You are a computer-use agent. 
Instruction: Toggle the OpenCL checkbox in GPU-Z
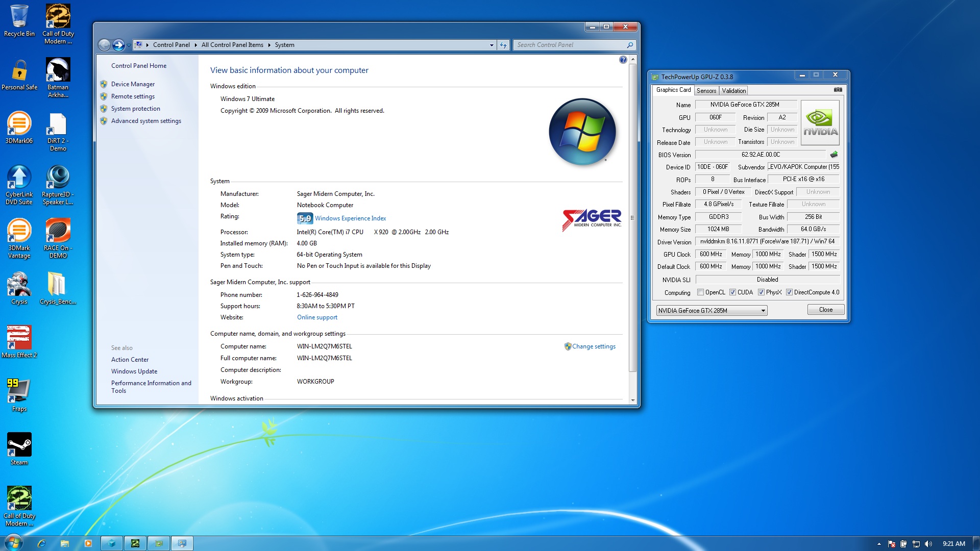(701, 292)
